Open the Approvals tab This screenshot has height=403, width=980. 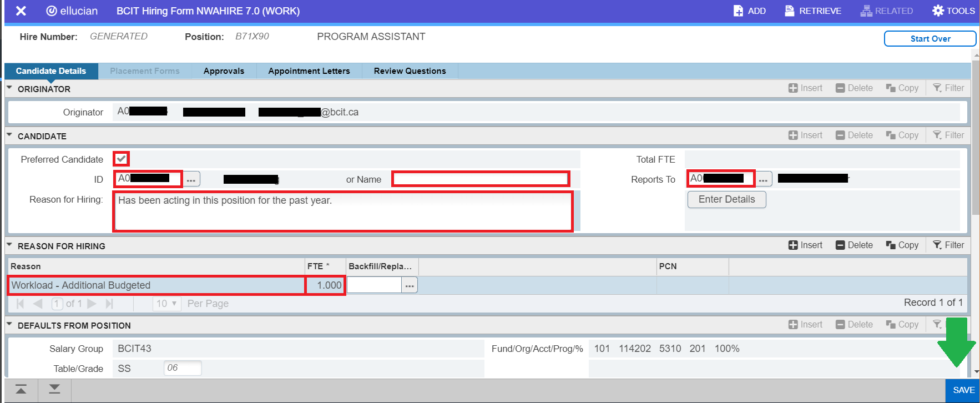pos(224,71)
